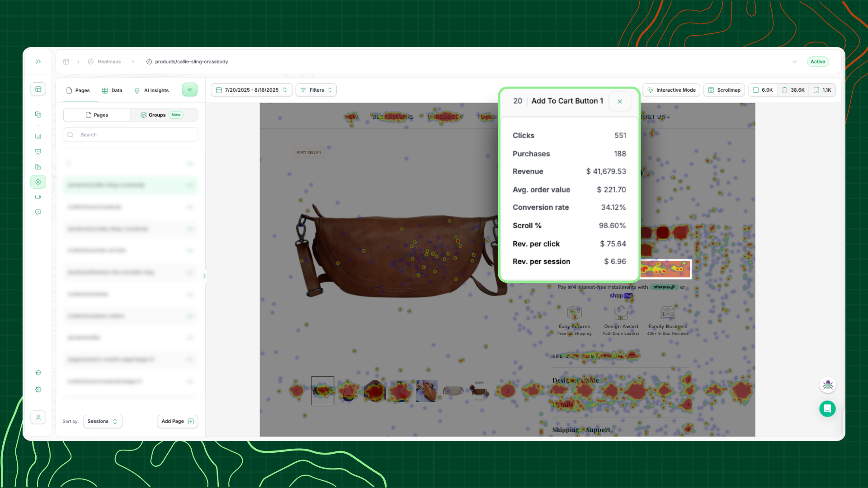Click the previous image carousel arrow

pos(297,391)
